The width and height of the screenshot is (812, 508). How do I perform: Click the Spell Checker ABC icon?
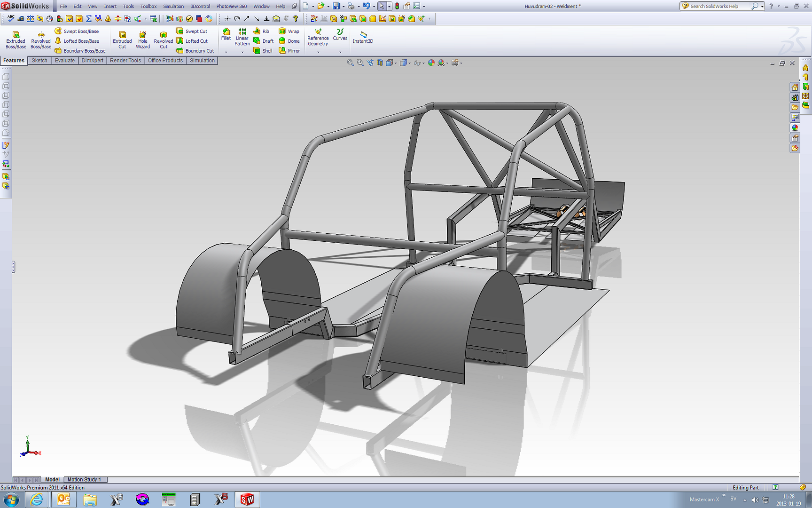pos(10,18)
